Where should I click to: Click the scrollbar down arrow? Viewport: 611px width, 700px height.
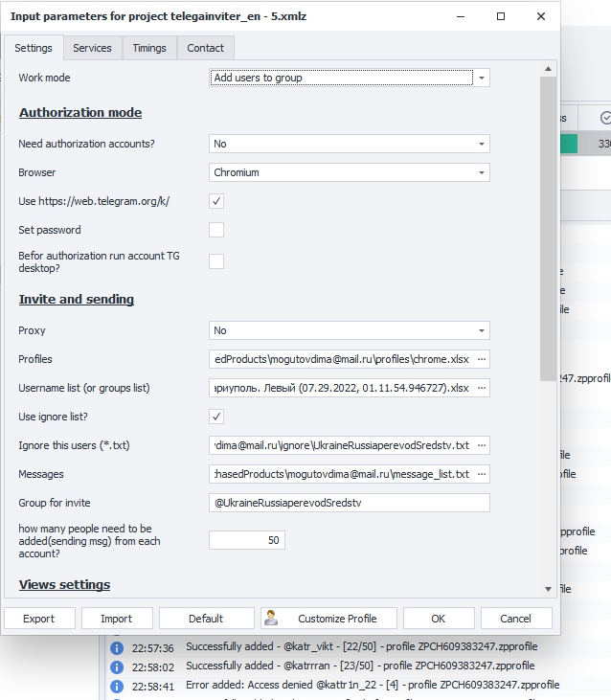pyautogui.click(x=548, y=589)
